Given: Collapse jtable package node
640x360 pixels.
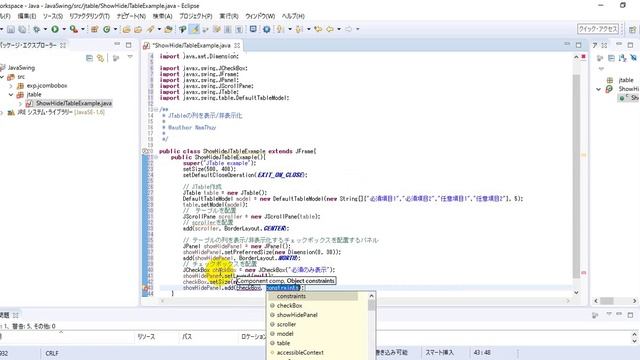Looking at the screenshot, I should (11, 95).
